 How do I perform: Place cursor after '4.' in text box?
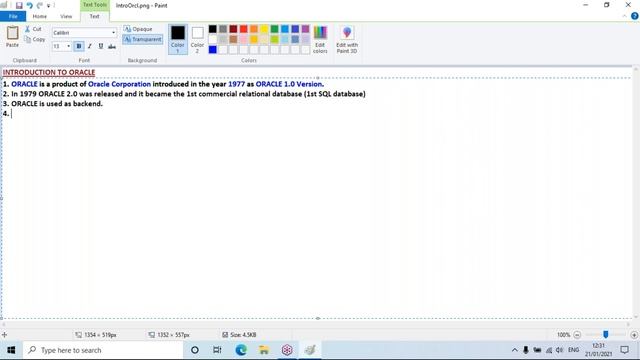click(11, 114)
